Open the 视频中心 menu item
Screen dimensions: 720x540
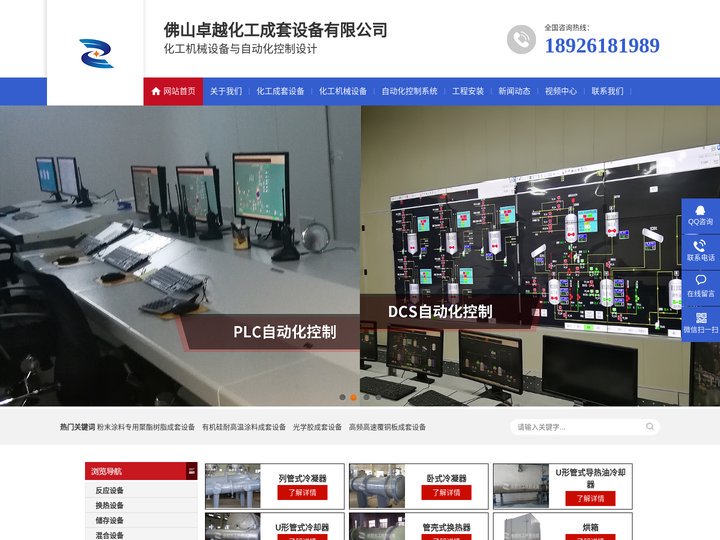[x=561, y=91]
